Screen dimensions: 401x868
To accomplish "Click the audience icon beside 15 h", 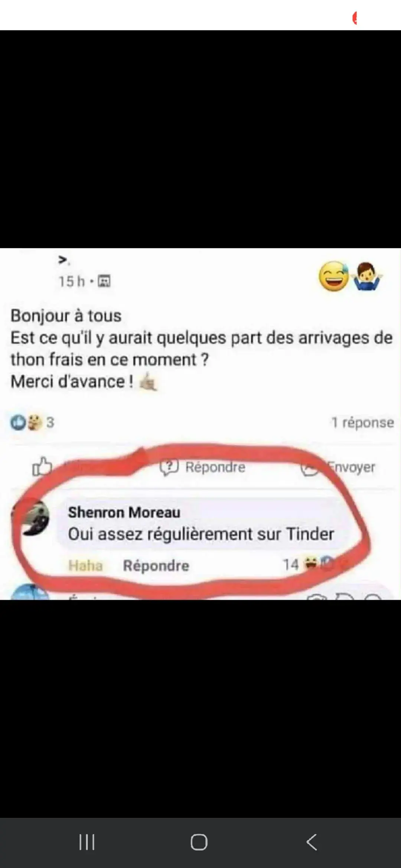I will point(104,282).
